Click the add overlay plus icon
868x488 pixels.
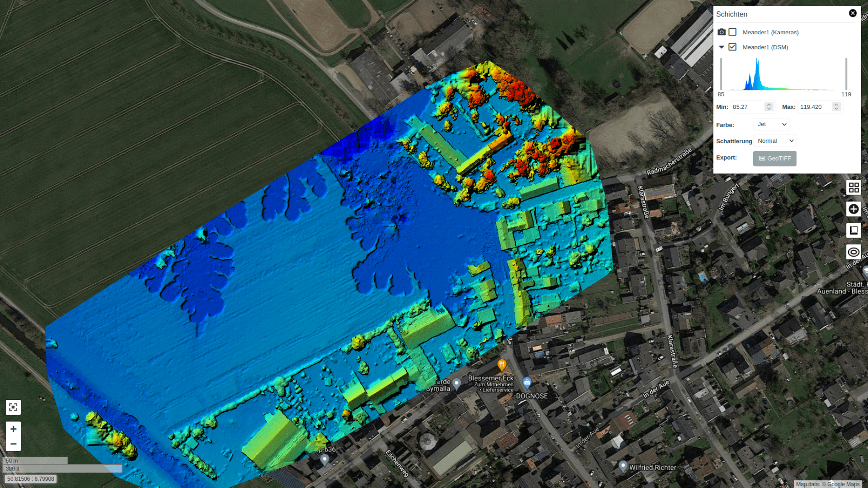tap(854, 209)
